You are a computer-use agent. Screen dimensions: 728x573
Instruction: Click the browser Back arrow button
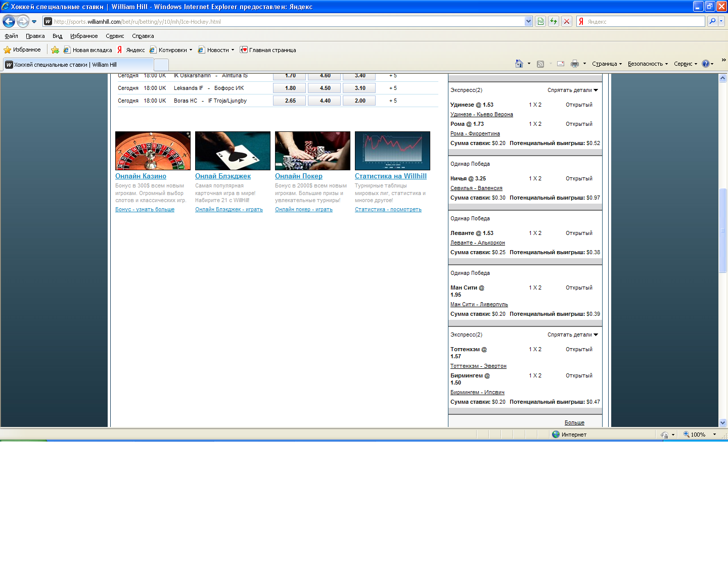click(x=9, y=21)
